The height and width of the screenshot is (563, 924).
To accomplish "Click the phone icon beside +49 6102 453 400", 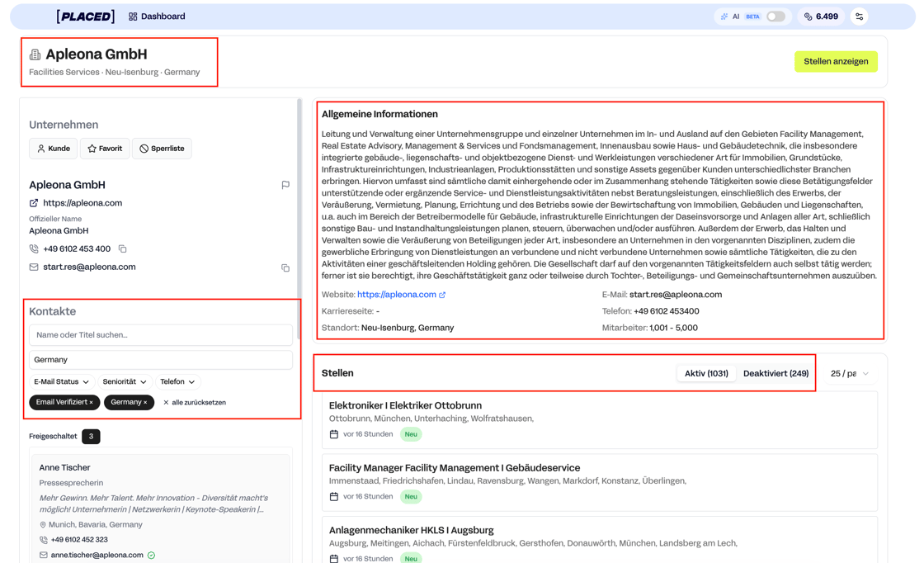I will (34, 248).
